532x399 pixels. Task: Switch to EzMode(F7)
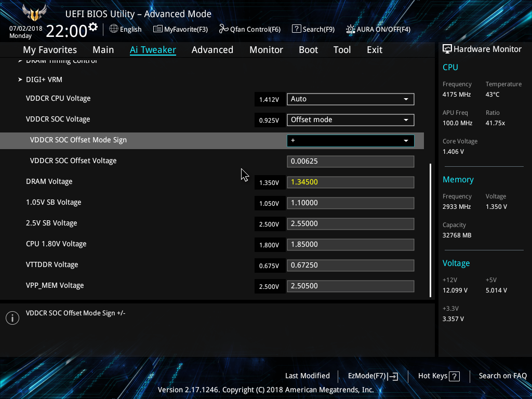pos(373,376)
